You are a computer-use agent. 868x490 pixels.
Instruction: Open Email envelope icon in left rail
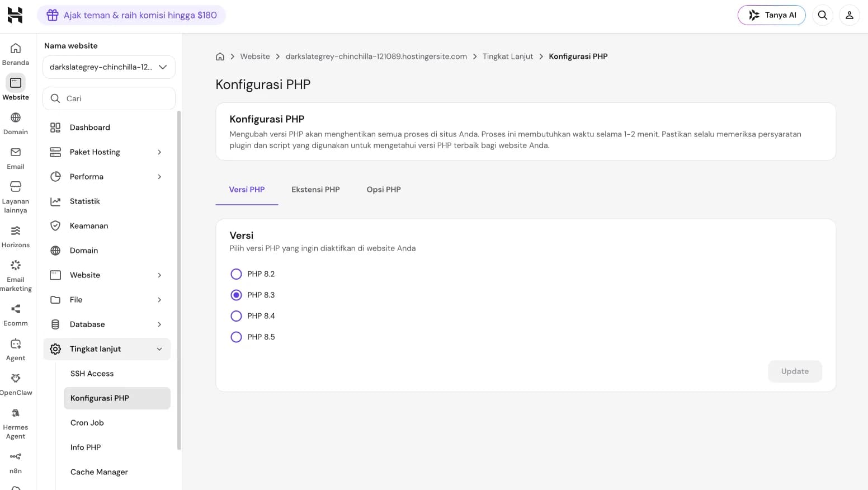(x=16, y=152)
